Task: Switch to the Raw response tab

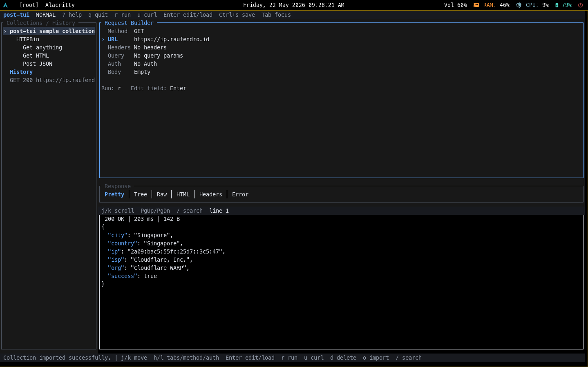Action: [162, 195]
